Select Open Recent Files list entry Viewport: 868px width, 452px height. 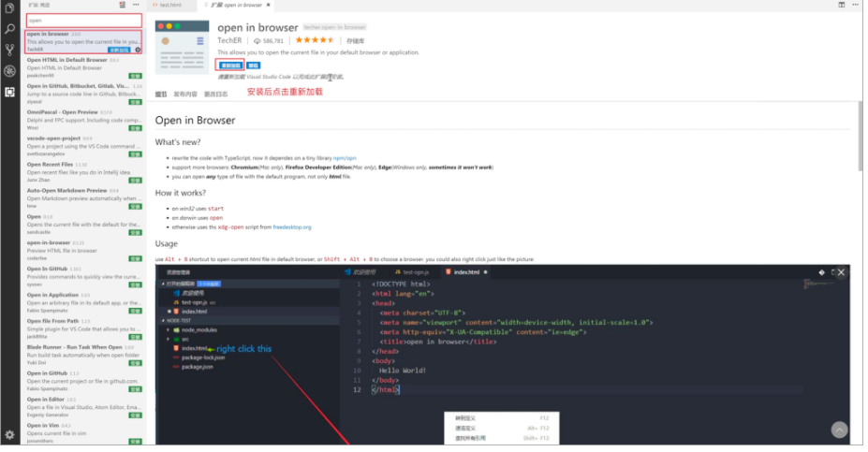83,172
